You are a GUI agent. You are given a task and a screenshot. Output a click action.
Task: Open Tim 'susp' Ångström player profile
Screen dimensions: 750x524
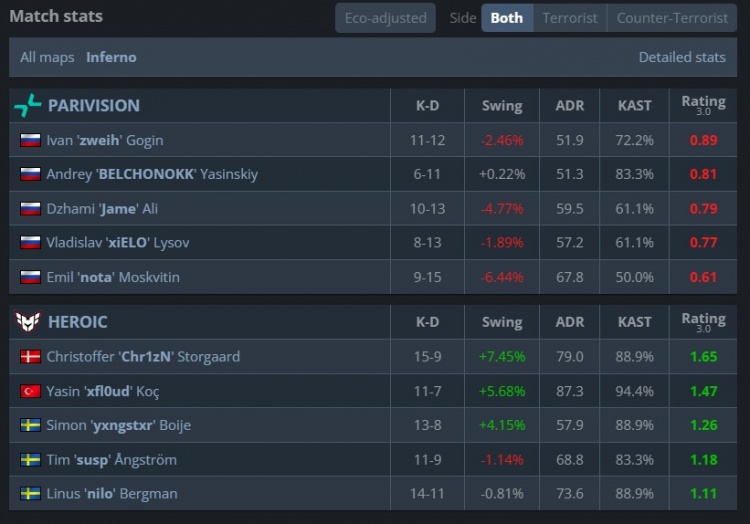[x=110, y=460]
